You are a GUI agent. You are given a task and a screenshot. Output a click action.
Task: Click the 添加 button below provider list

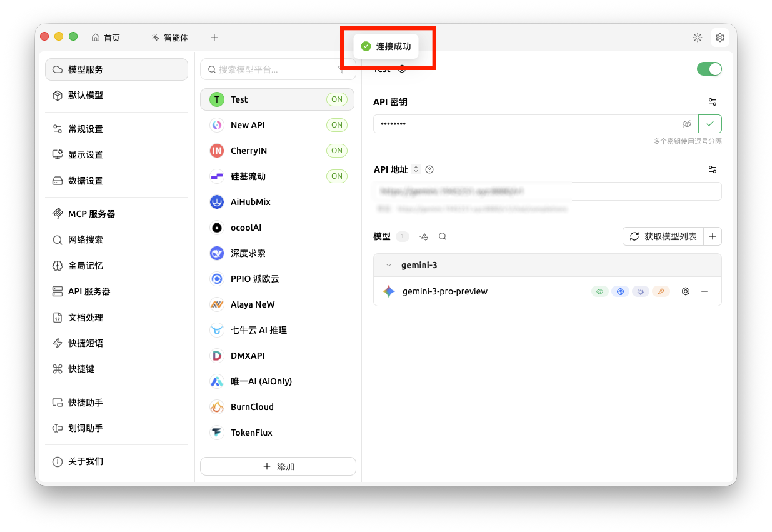pos(278,466)
